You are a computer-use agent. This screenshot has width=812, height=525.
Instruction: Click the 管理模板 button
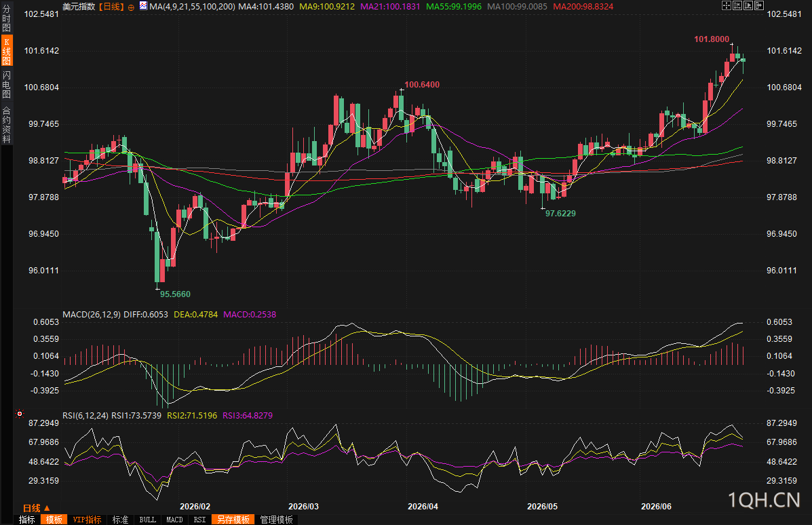click(277, 520)
